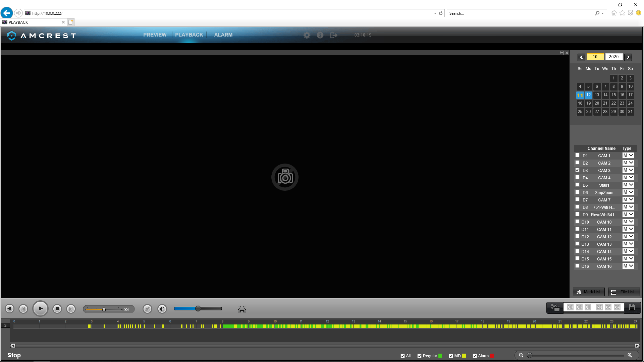The width and height of the screenshot is (644, 362).
Task: Click the snapshot camera icon in video
Action: 285,177
